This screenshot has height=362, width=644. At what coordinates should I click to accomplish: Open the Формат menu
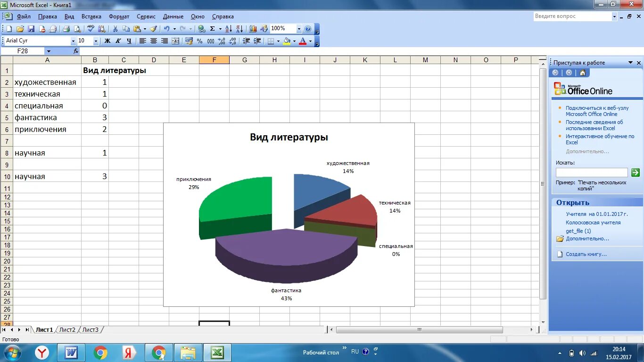click(x=119, y=16)
